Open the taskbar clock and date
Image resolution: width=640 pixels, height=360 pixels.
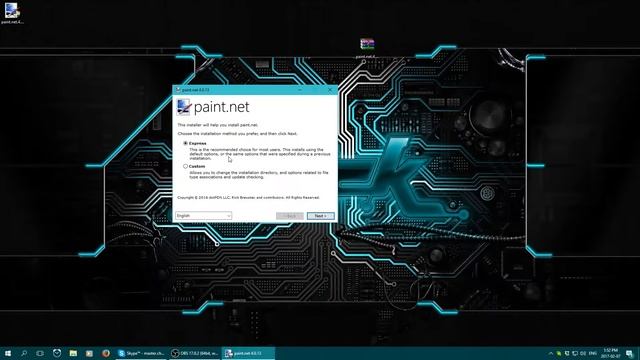click(x=611, y=353)
